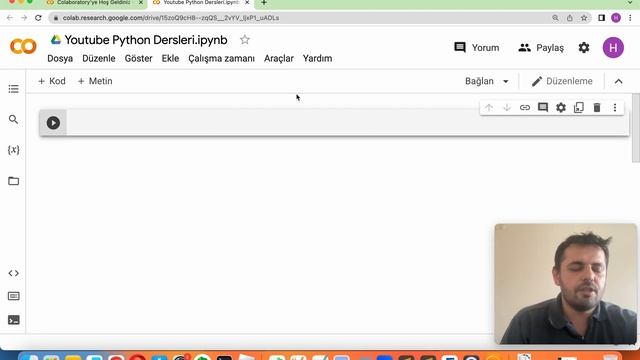The image size is (640, 360).
Task: Expand the Bağlan connection dropdown arrow
Action: [506, 81]
